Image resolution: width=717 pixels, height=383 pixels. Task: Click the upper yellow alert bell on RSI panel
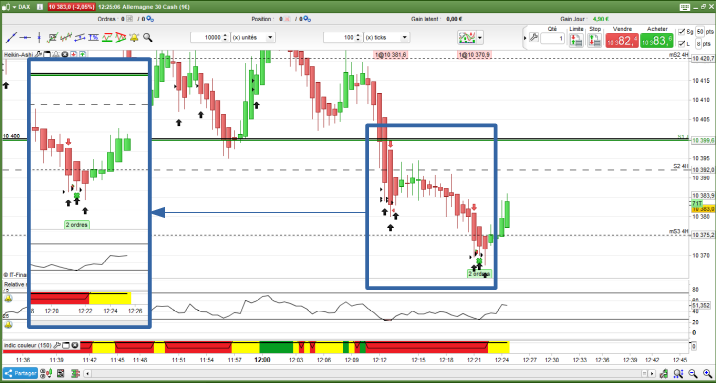coord(8,298)
